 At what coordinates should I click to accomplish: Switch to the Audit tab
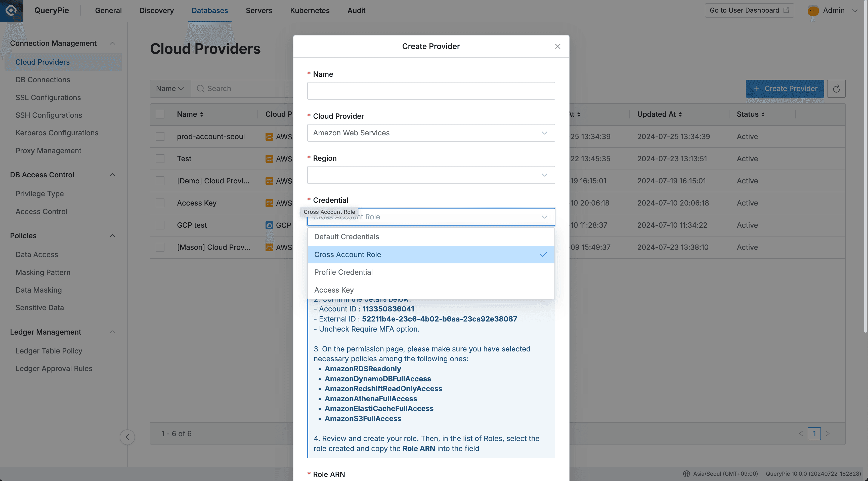coord(356,11)
